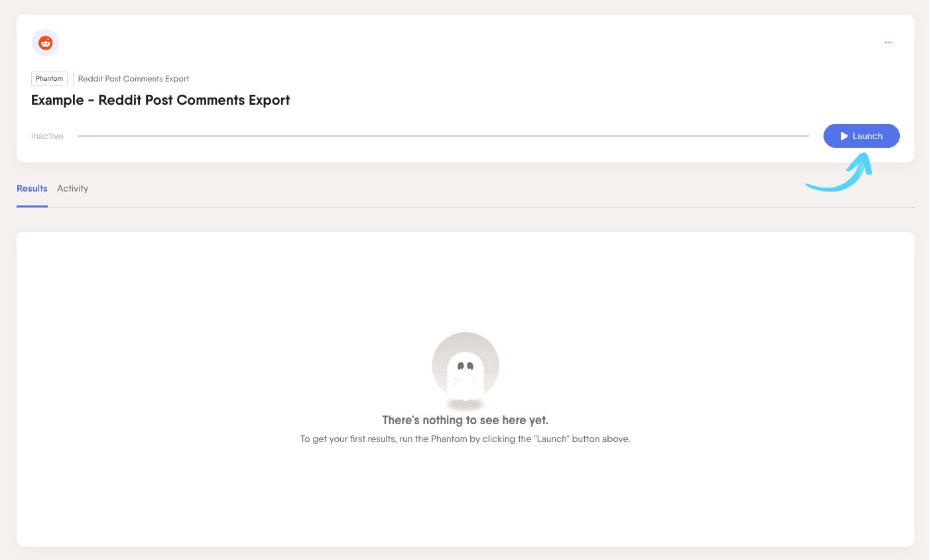
Task: Click the blue Launch button
Action: tap(861, 136)
